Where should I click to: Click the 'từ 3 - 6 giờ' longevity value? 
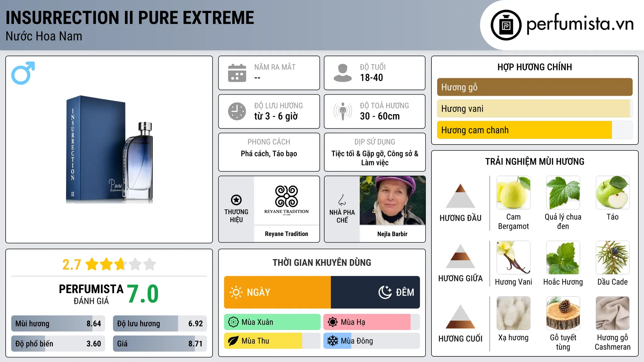(x=276, y=116)
